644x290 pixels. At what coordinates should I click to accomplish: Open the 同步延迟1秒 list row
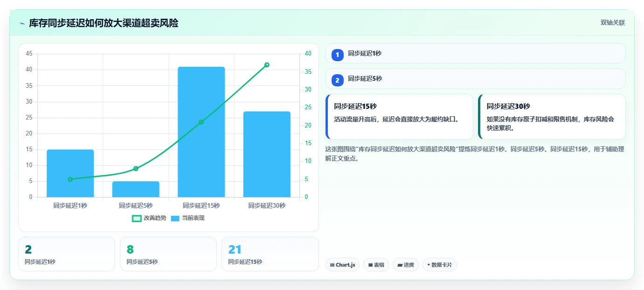[x=476, y=53]
